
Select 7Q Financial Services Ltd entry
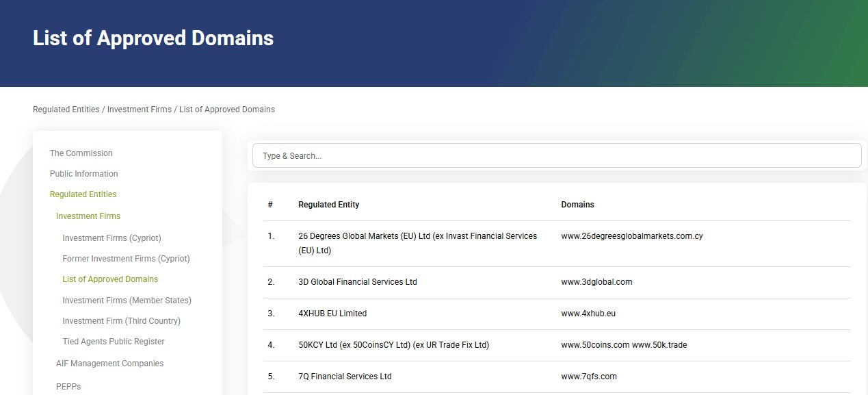coord(345,377)
